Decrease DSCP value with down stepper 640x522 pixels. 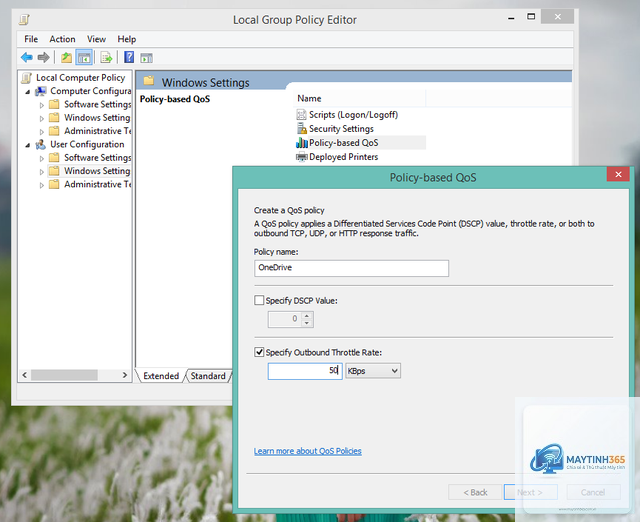coord(307,323)
